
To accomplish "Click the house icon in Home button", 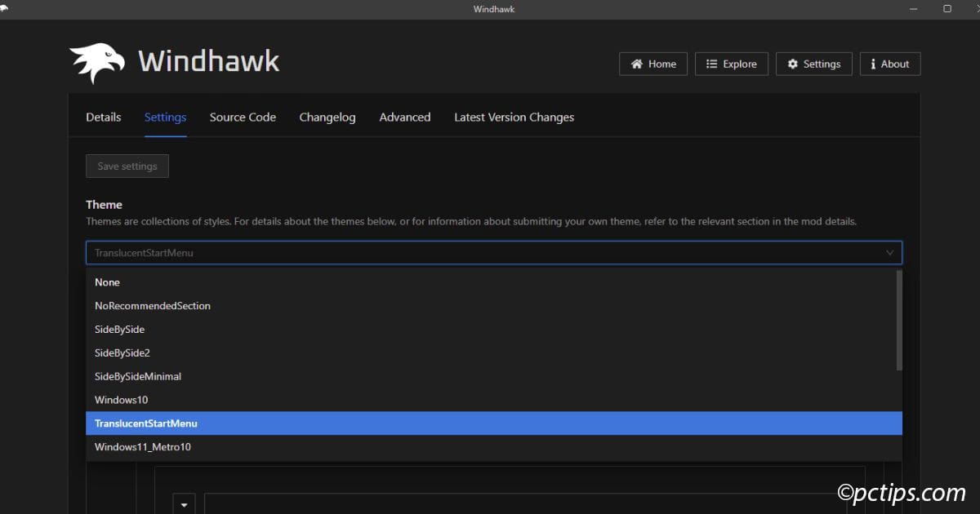I will (x=637, y=64).
